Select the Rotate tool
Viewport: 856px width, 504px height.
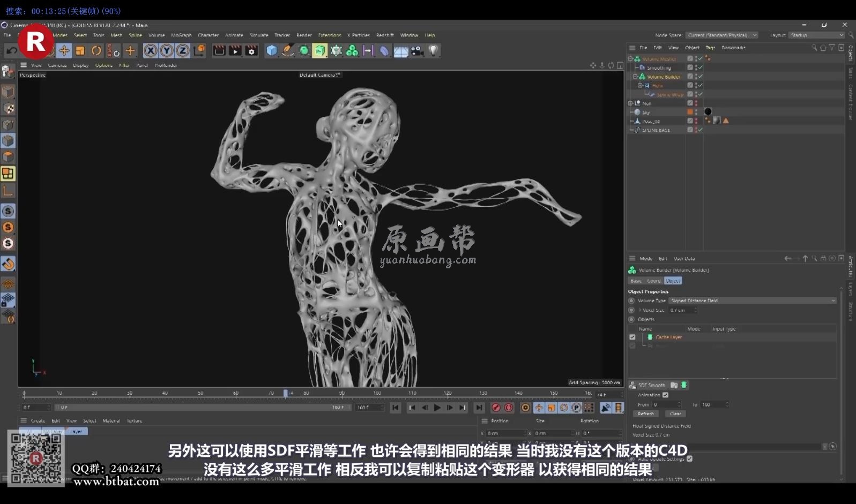click(x=96, y=50)
